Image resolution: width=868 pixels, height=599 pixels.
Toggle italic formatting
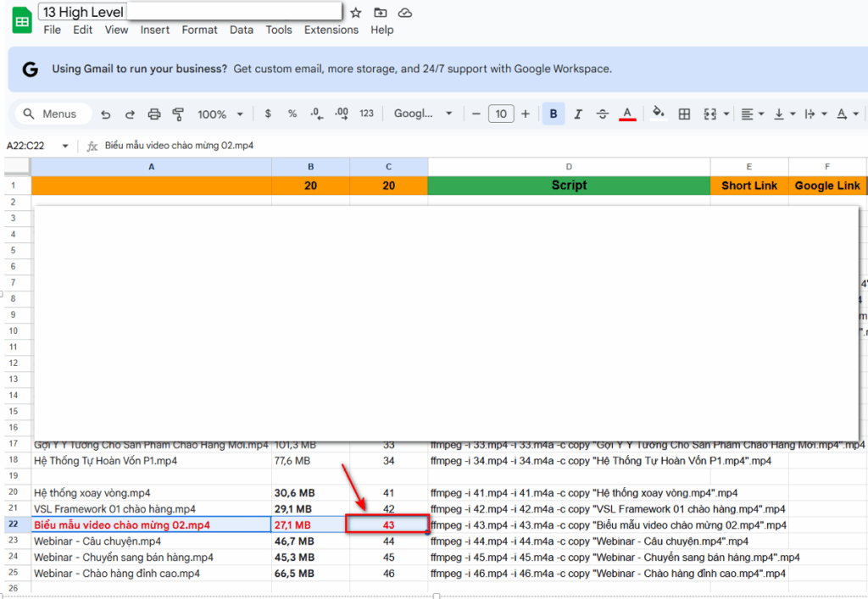pos(578,114)
